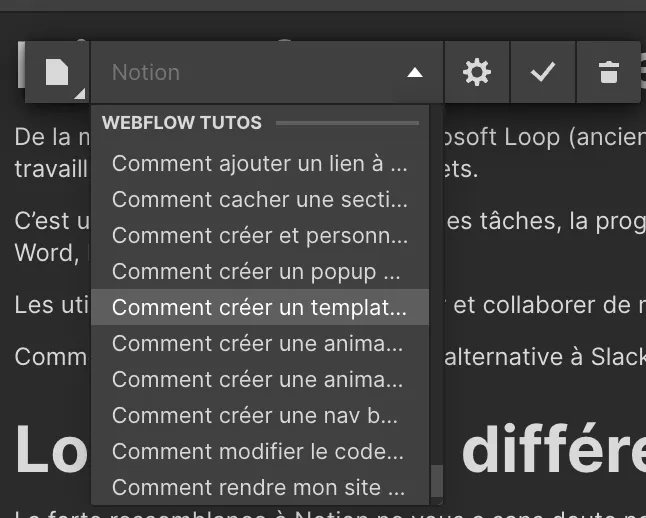Pick highlighted "Comment créer un templat..." item
The height and width of the screenshot is (518, 646).
pos(260,307)
